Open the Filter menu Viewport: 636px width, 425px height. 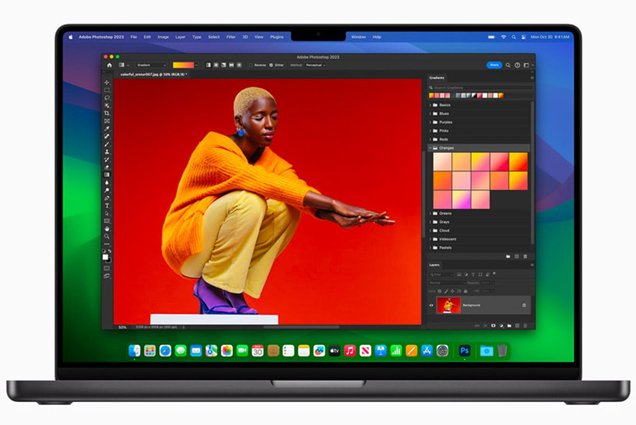coord(231,37)
